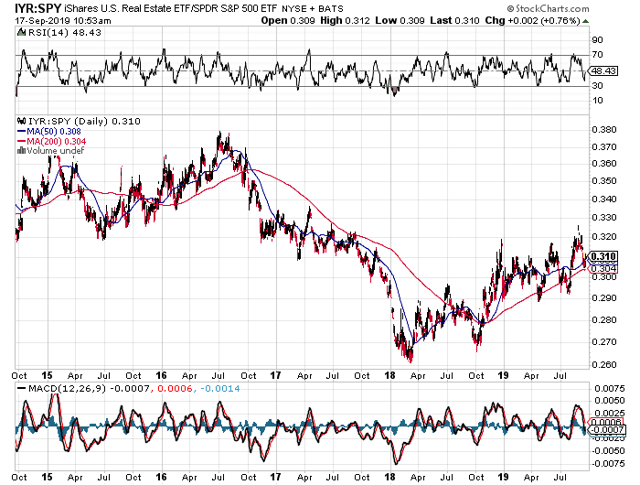Click the red 0.304 MA(200) price tag
The width and height of the screenshot is (640, 485).
[604, 268]
